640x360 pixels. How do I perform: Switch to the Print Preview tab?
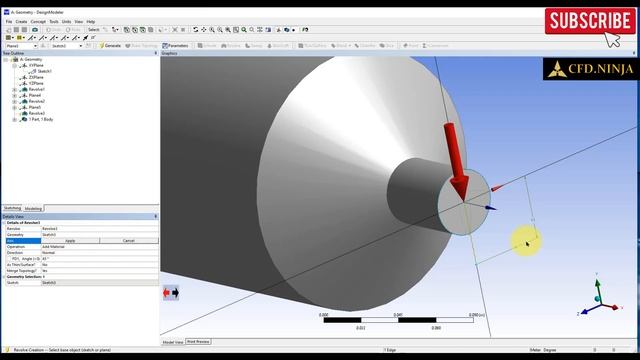(x=198, y=342)
